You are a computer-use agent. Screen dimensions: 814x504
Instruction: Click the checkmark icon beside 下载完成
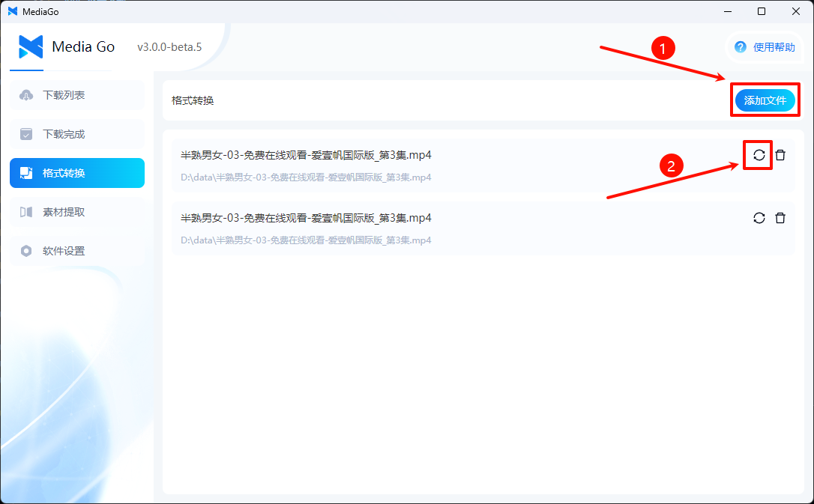tap(26, 134)
